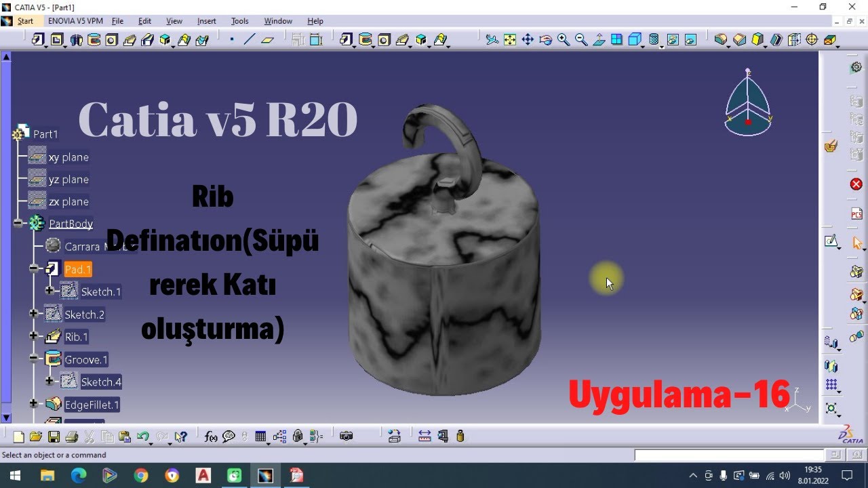Open the Tools menu
Screen dimensions: 868x488
[240, 21]
